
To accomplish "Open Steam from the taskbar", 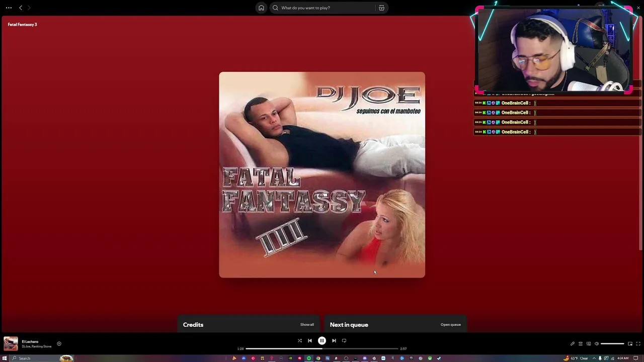I will [439, 358].
